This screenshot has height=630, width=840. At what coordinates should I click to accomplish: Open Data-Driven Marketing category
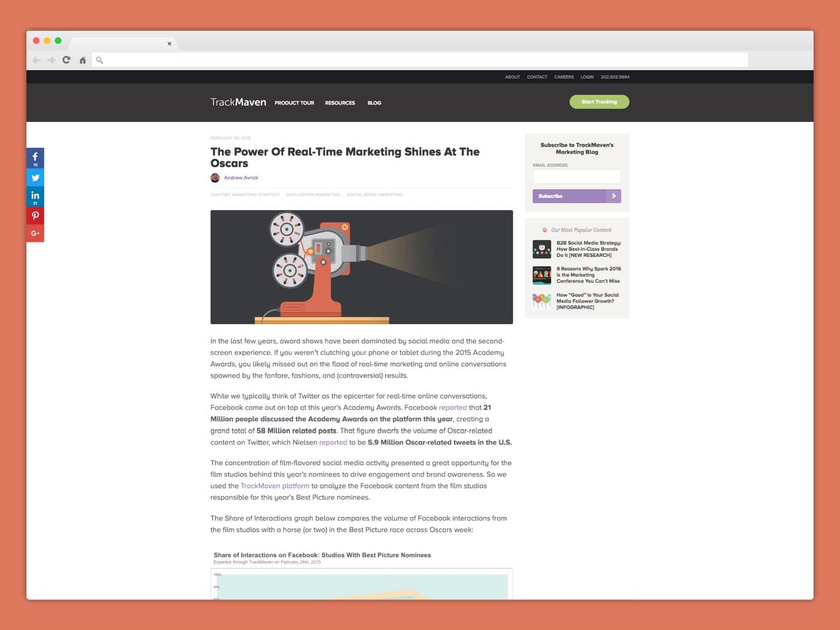[x=313, y=194]
